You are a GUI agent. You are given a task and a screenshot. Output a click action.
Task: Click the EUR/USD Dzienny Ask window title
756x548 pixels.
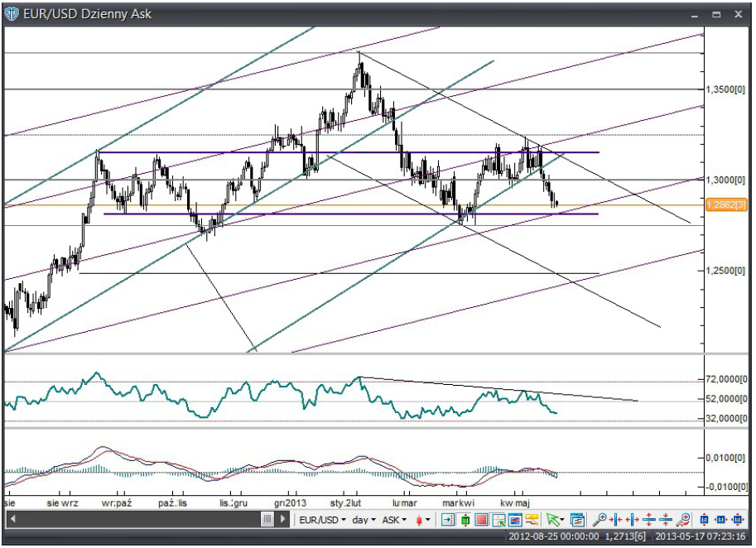[87, 13]
